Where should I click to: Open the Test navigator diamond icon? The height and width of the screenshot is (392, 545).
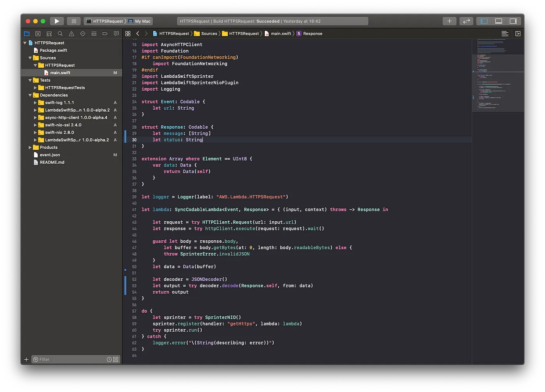tap(83, 34)
